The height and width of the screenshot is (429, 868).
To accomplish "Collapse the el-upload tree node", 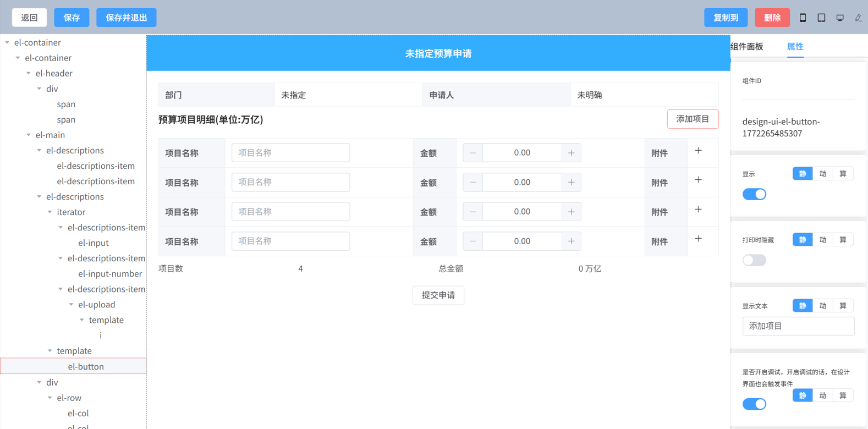I will pos(72,304).
